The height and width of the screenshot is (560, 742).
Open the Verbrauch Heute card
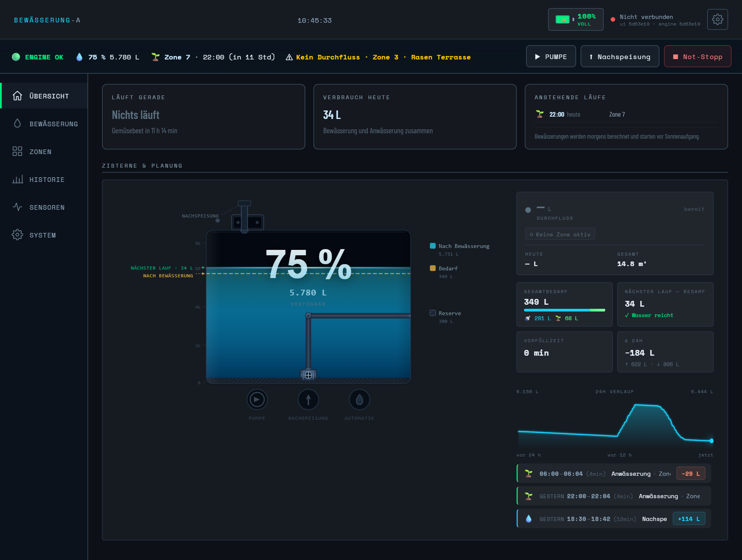(415, 117)
